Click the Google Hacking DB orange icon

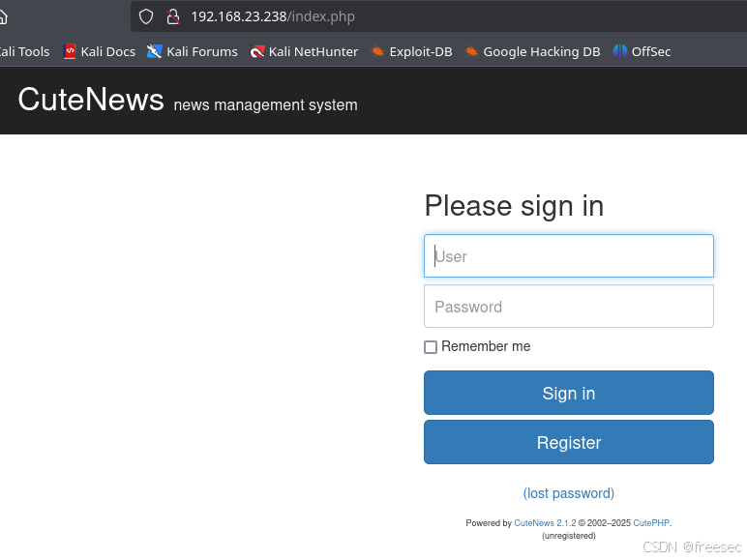(x=471, y=51)
